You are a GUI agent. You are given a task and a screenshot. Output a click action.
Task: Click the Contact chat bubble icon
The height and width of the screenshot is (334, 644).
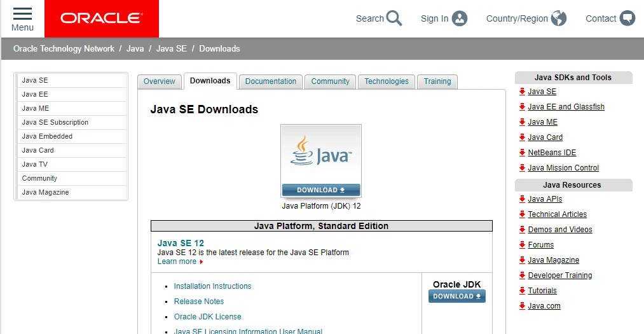pos(627,18)
